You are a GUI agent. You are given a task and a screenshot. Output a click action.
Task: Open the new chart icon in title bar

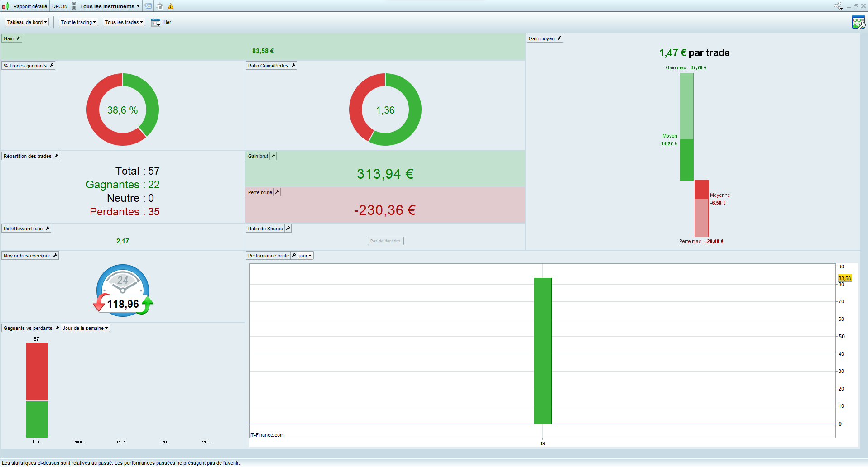(x=149, y=6)
